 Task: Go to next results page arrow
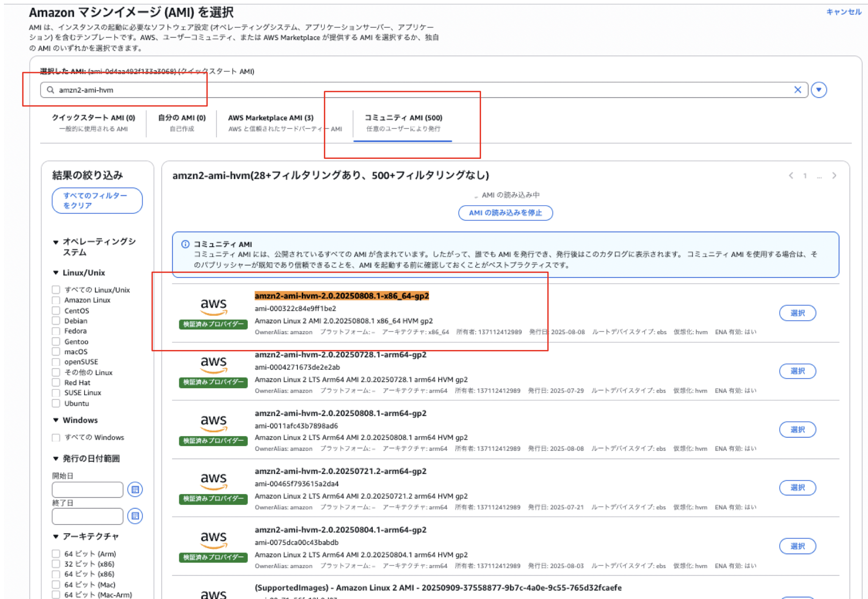click(834, 175)
